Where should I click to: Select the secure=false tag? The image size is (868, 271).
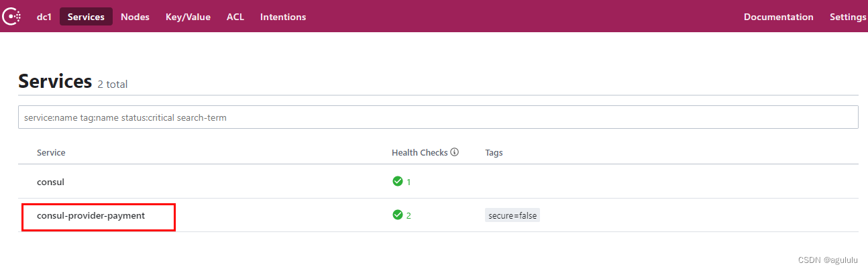512,215
